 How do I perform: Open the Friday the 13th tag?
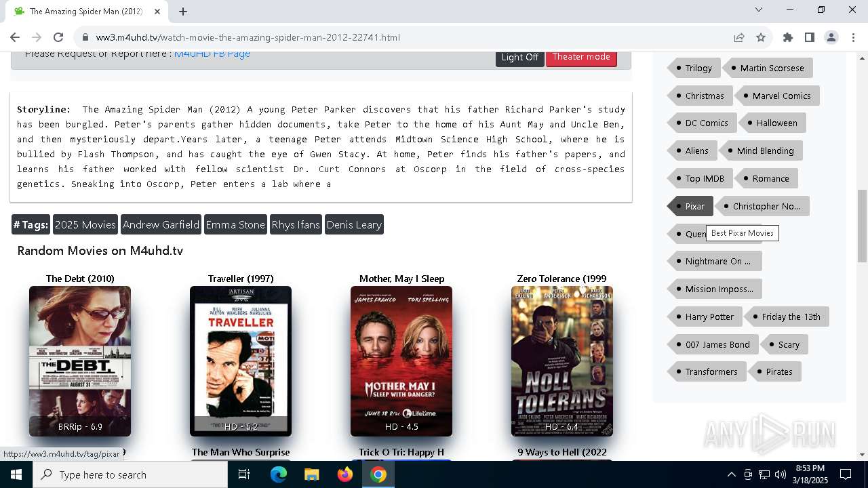point(787,317)
